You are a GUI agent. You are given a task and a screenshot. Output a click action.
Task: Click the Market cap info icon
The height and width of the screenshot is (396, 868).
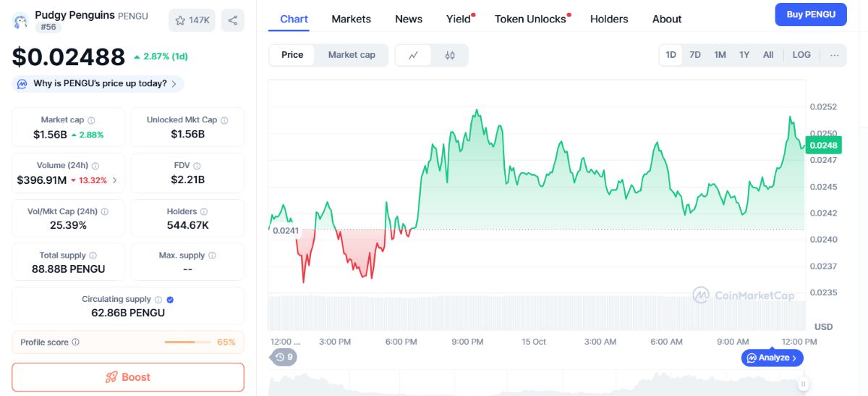[91, 120]
